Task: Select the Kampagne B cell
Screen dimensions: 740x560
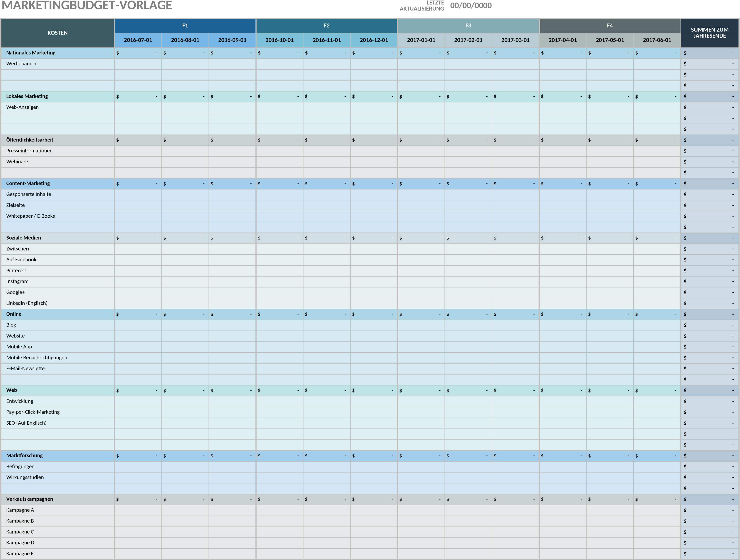Action: pyautogui.click(x=57, y=521)
